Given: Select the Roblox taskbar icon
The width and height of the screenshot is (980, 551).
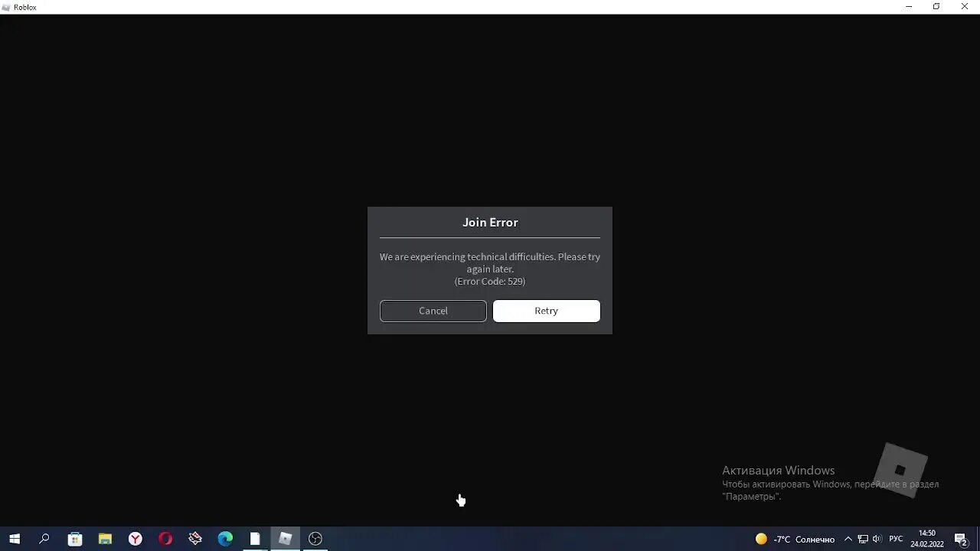Looking at the screenshot, I should coord(285,539).
